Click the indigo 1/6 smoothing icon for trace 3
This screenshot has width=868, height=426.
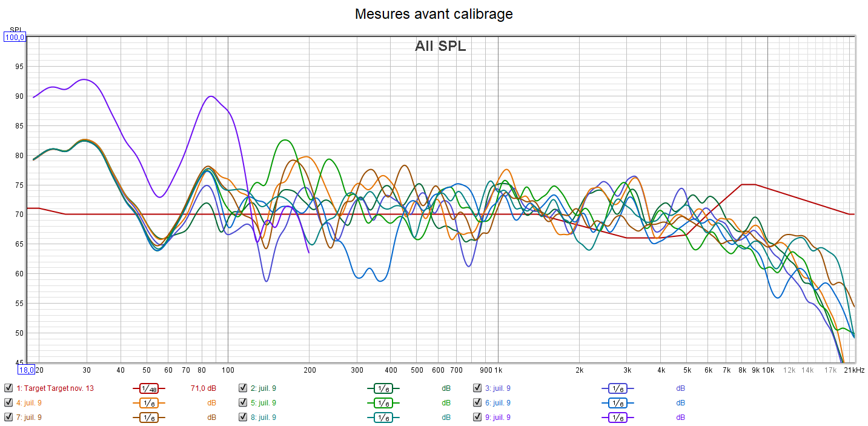(x=617, y=388)
